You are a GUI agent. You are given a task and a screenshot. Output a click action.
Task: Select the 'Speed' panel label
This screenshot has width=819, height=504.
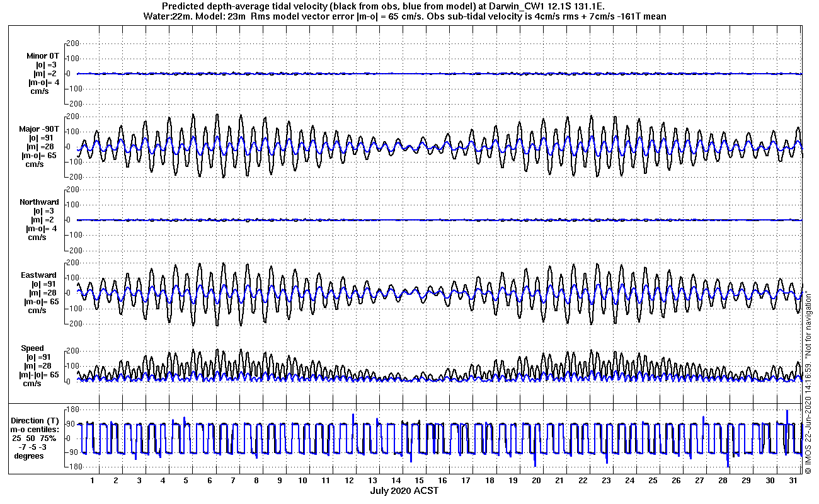coord(33,348)
